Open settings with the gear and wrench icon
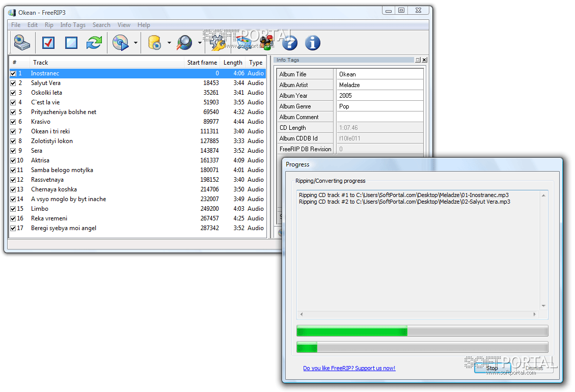575x392 pixels. pyautogui.click(x=217, y=43)
